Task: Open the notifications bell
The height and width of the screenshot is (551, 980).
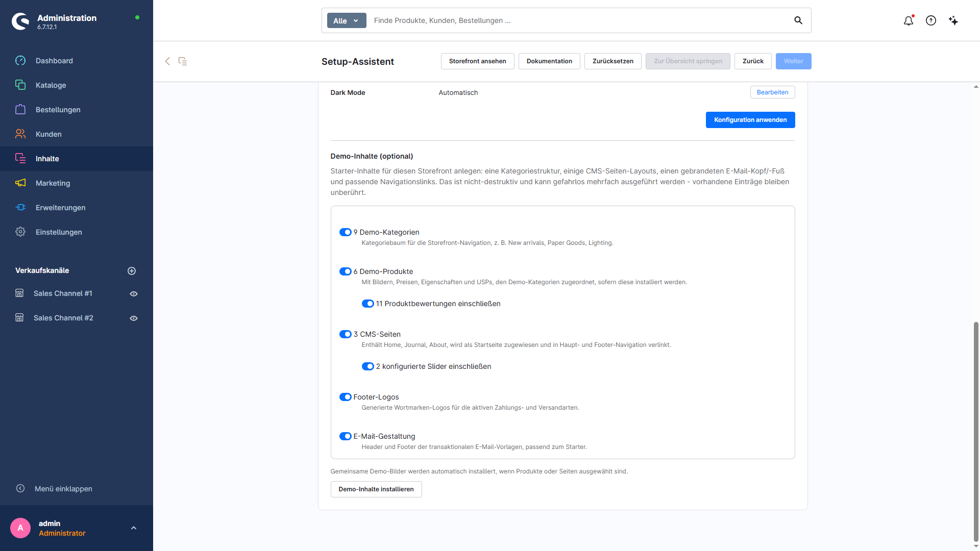Action: coord(909,20)
